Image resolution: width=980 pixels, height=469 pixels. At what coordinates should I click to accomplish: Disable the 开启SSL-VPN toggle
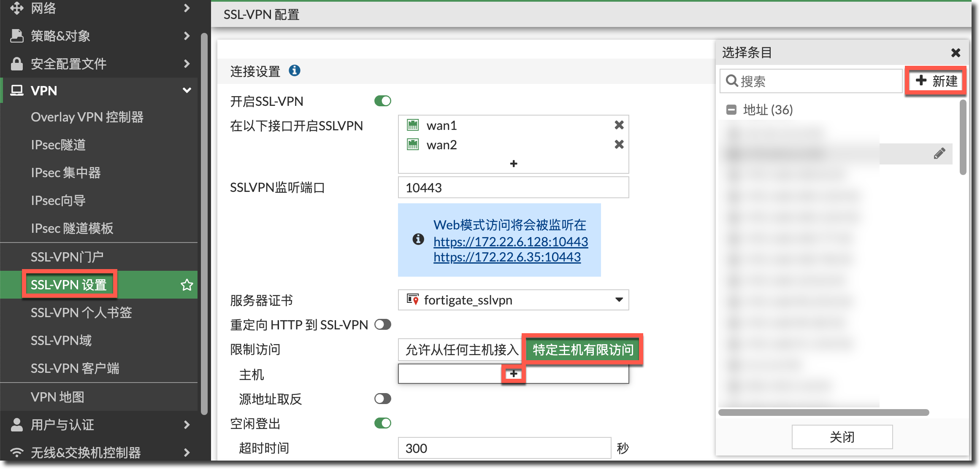click(382, 101)
